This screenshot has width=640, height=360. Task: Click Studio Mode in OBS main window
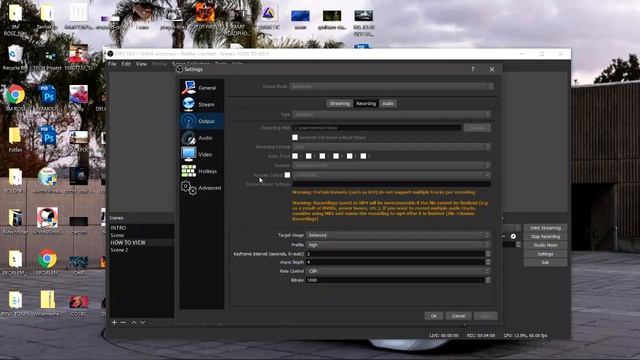pyautogui.click(x=545, y=245)
